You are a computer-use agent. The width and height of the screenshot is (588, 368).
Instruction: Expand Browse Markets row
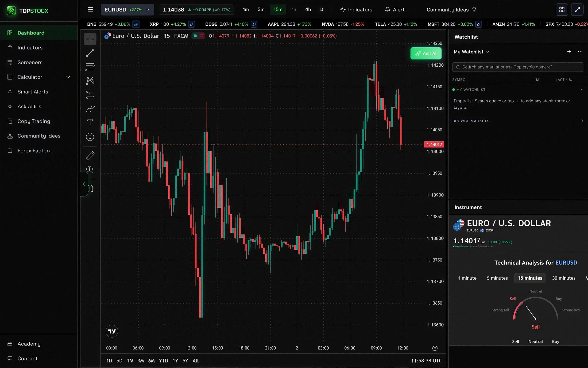click(517, 121)
